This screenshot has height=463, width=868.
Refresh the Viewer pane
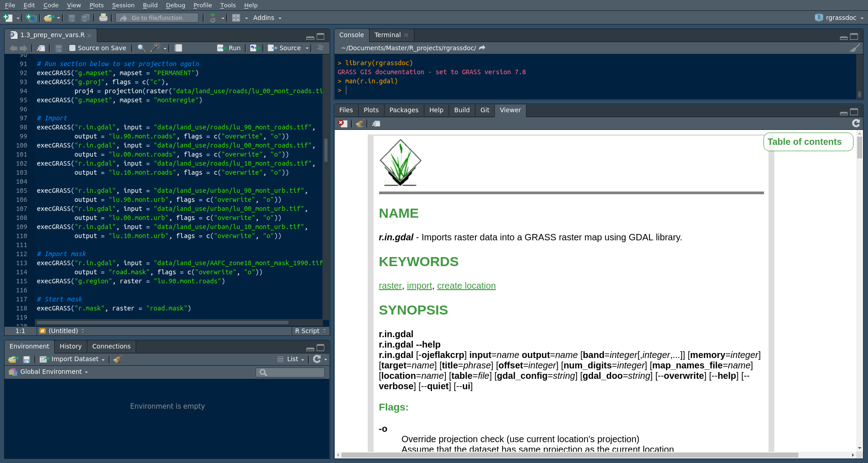pyautogui.click(x=856, y=123)
